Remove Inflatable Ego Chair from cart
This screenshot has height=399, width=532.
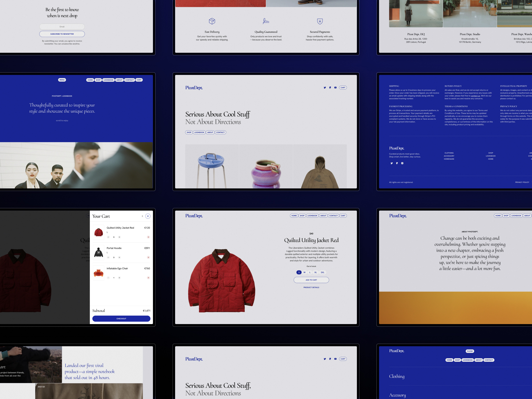click(x=148, y=278)
